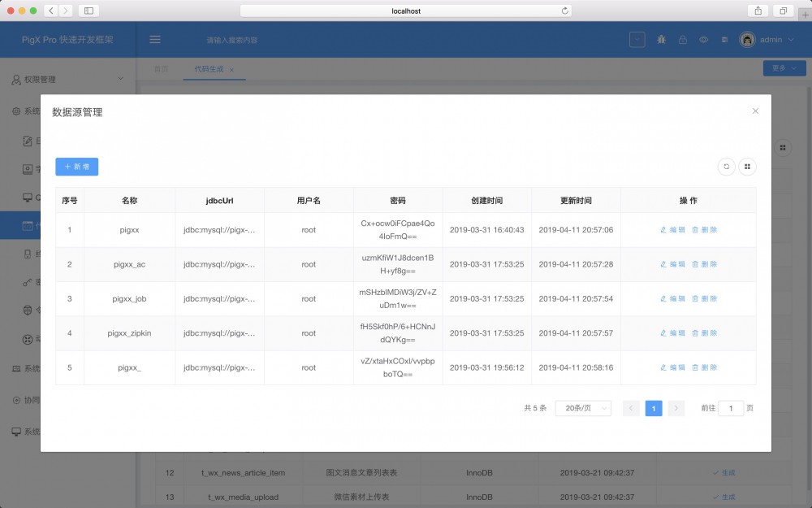Click the browser back button
812x508 pixels.
[x=50, y=11]
